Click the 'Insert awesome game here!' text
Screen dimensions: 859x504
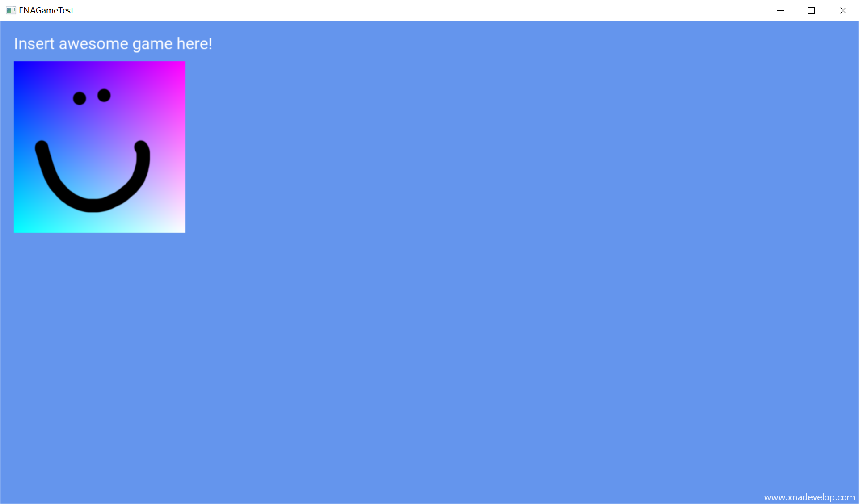(113, 44)
